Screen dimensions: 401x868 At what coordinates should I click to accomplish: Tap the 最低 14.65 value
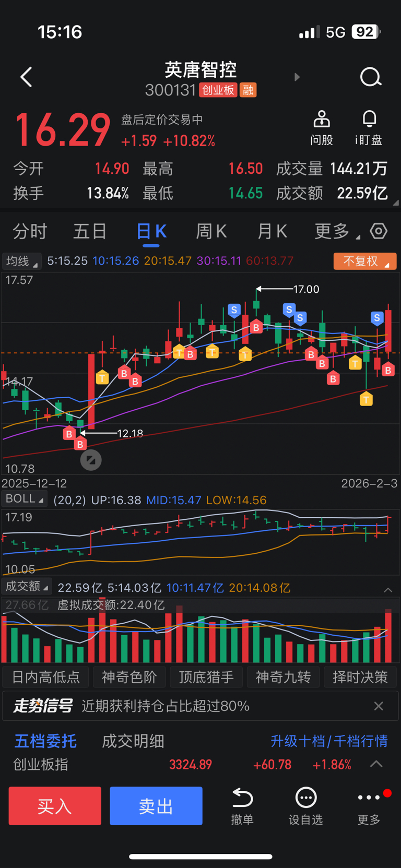tap(245, 194)
